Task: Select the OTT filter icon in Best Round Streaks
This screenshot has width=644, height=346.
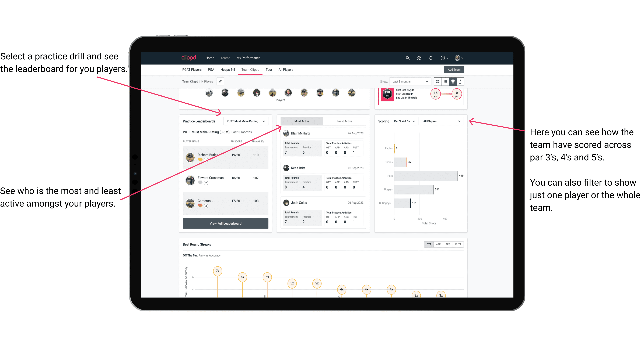Action: point(429,244)
